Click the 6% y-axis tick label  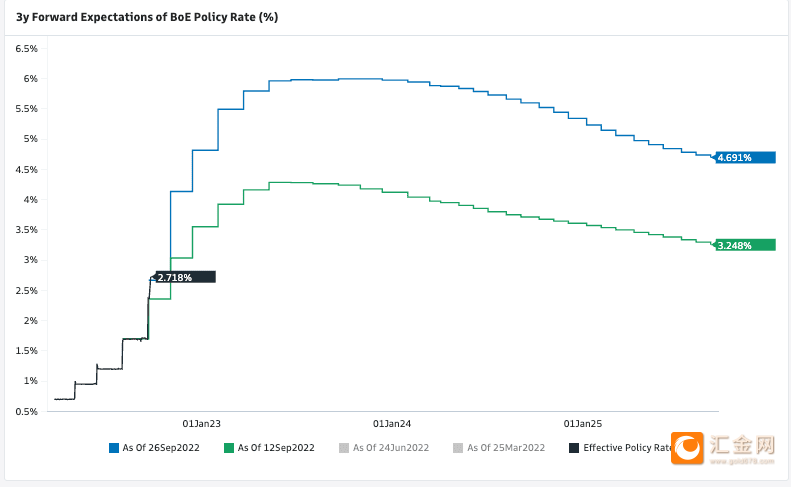[30, 79]
